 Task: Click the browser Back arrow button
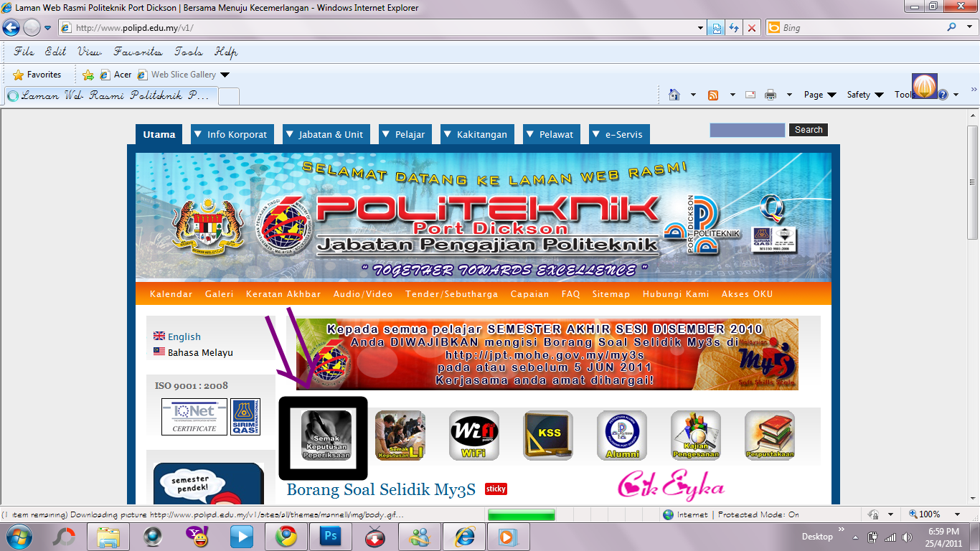(x=11, y=27)
